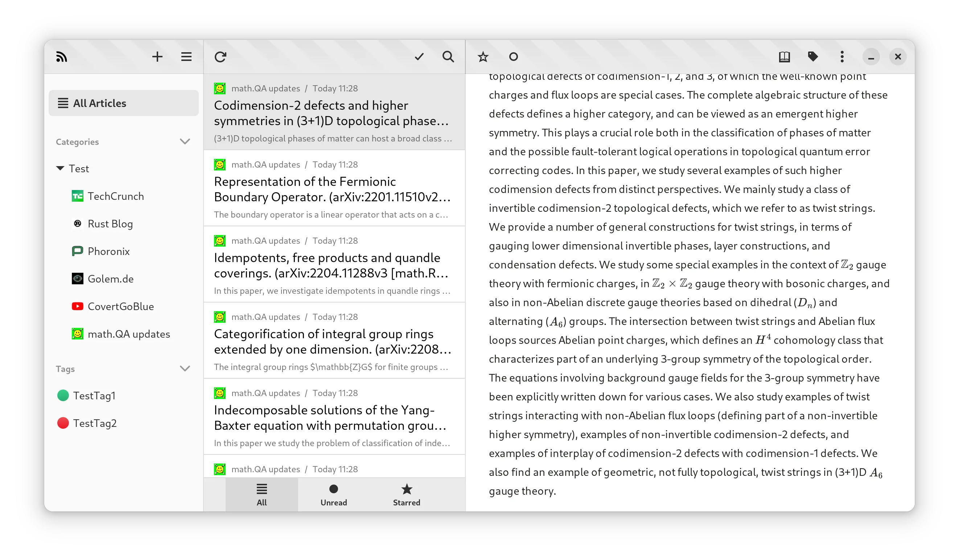Viewport: 959px width, 560px height.
Task: Open the tag icon in the article toolbar
Action: point(813,56)
